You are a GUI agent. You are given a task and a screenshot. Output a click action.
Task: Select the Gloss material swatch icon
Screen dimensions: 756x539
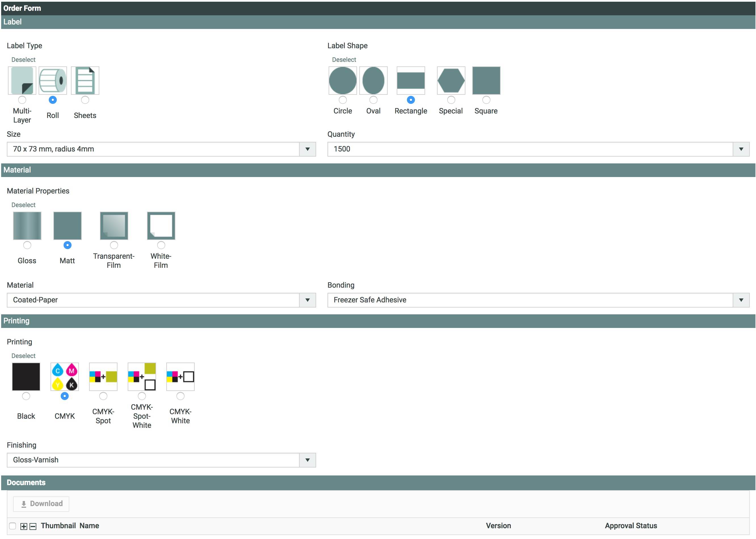(27, 226)
